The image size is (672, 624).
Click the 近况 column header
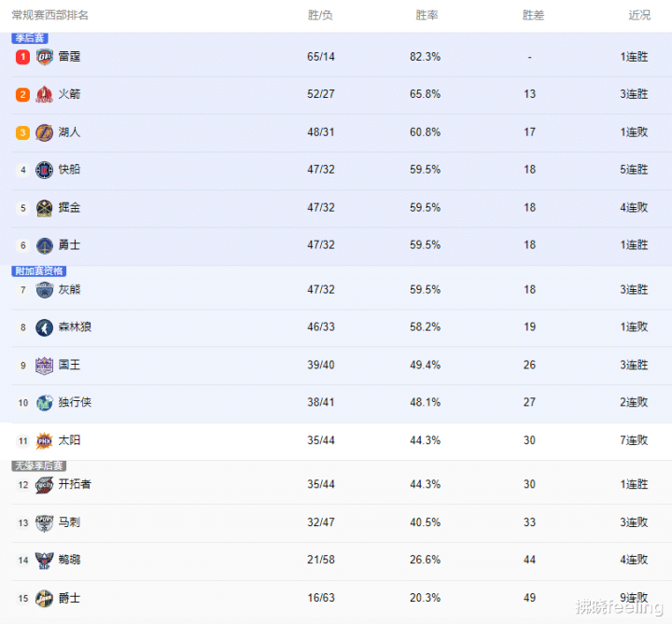pyautogui.click(x=639, y=16)
